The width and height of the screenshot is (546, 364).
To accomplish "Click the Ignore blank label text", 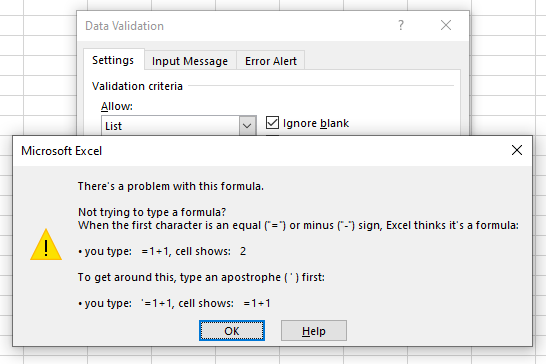I will pyautogui.click(x=315, y=123).
